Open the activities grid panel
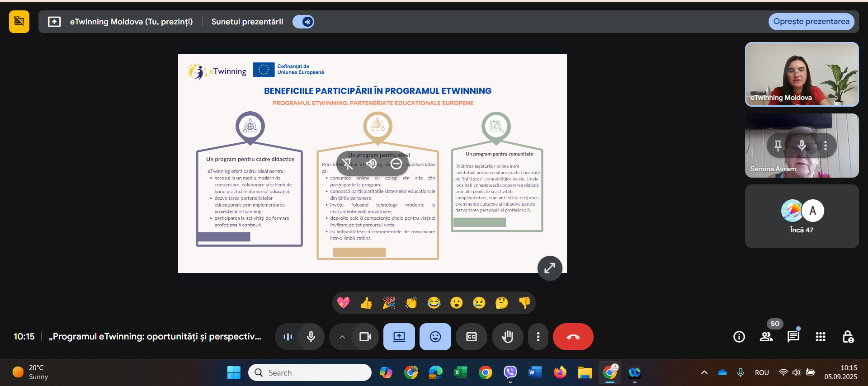 (821, 337)
